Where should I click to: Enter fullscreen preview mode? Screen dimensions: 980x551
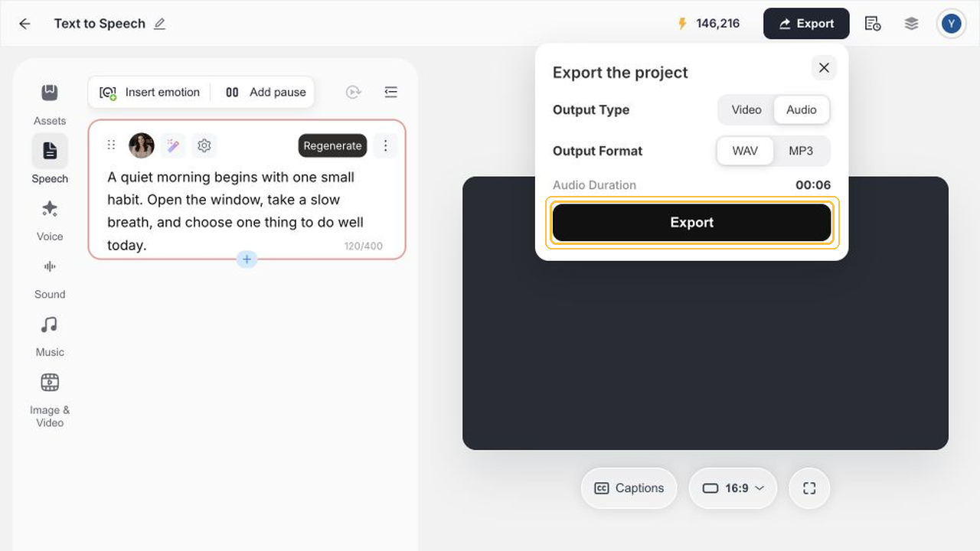[x=809, y=488]
